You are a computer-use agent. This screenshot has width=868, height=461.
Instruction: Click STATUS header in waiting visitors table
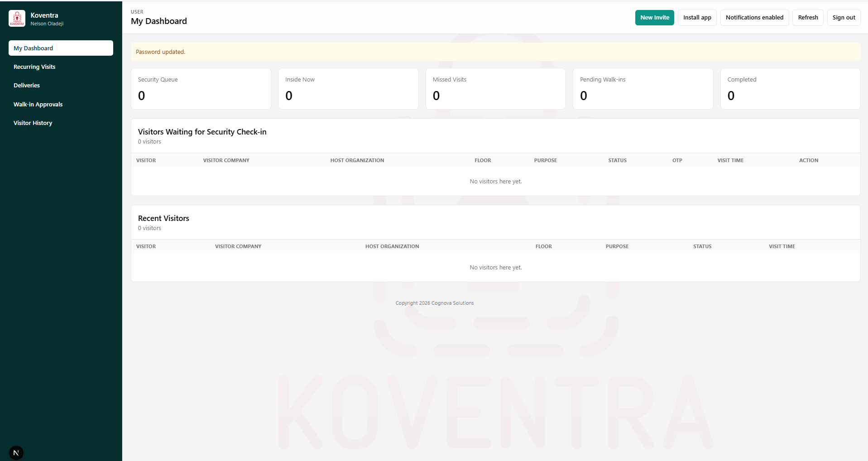617,160
